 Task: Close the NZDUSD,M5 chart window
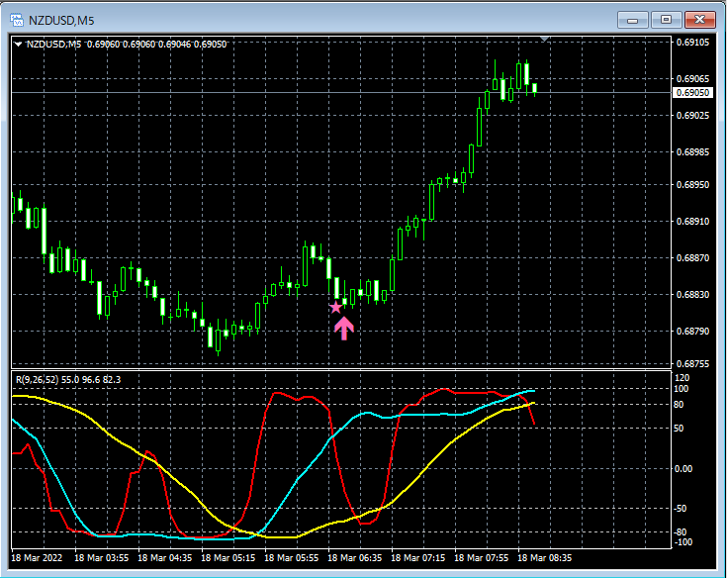tap(699, 20)
